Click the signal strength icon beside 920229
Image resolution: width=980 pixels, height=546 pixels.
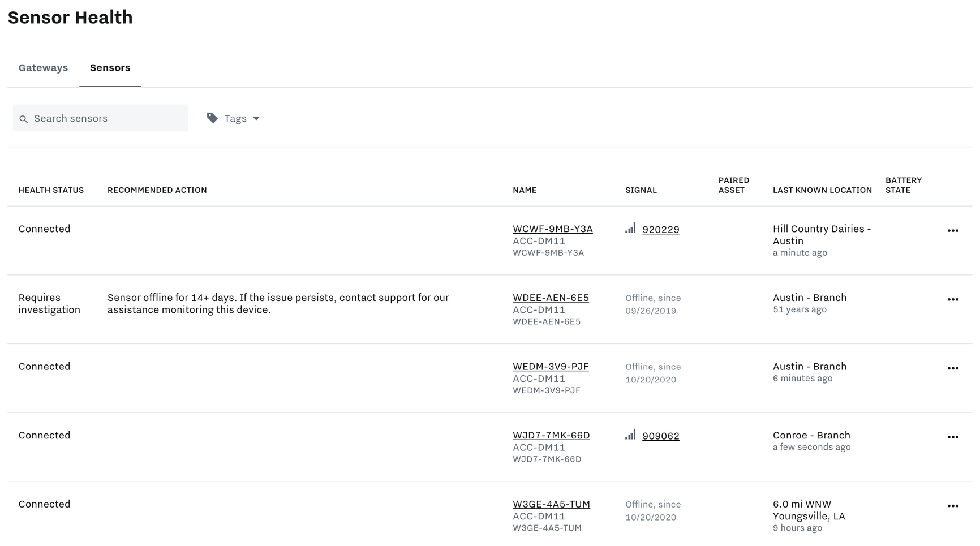point(630,229)
